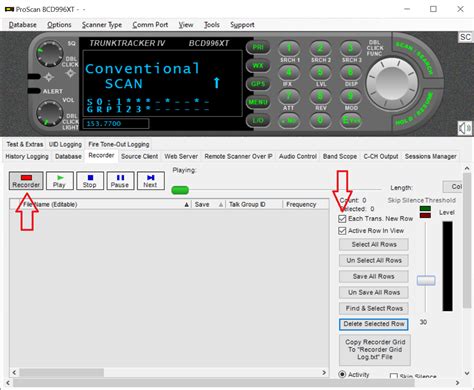
Task: Click the Skip Silence Threshold slider handle
Action: (x=426, y=280)
